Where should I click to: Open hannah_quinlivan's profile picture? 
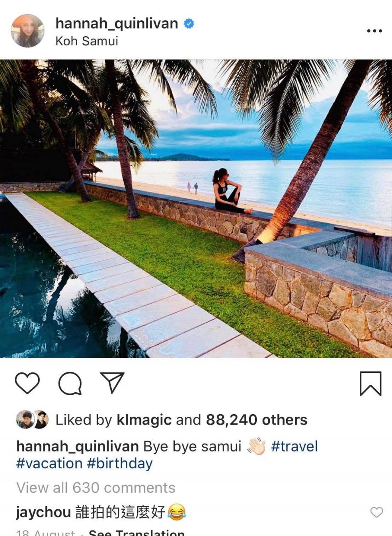(x=27, y=31)
